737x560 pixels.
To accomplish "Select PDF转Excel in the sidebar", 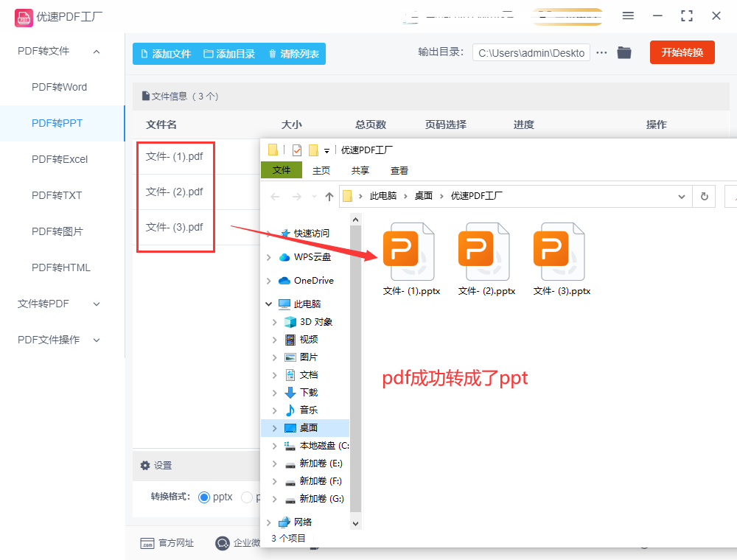I will [x=60, y=159].
